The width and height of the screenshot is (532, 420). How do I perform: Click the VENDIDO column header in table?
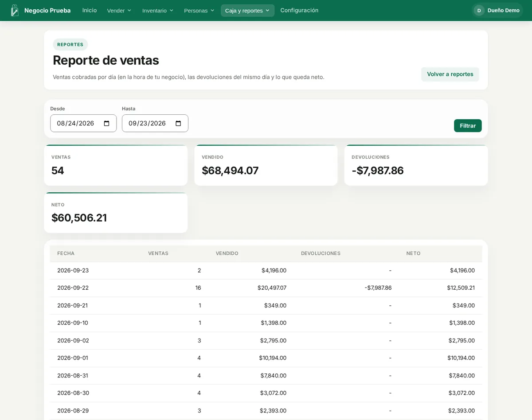pos(227,253)
